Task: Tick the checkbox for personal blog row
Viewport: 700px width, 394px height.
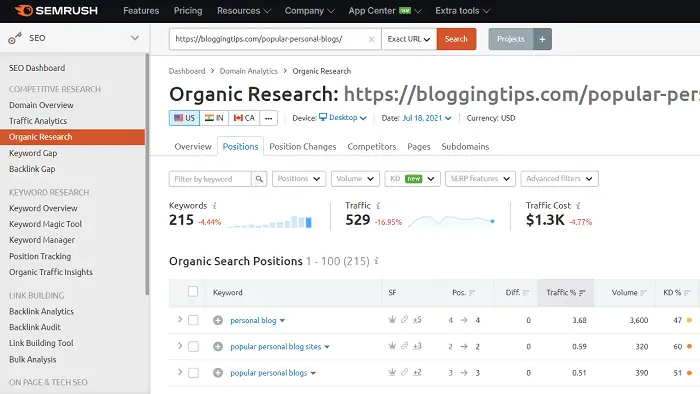Action: (x=193, y=320)
